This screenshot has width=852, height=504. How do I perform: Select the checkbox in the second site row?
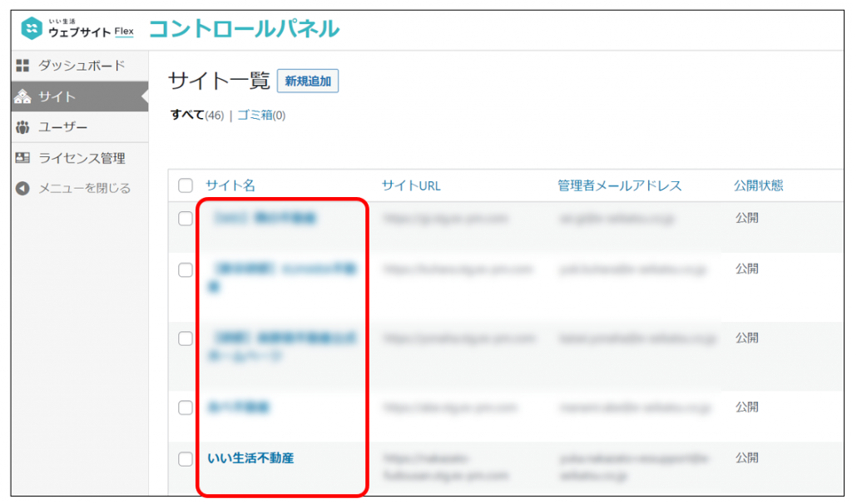point(186,269)
